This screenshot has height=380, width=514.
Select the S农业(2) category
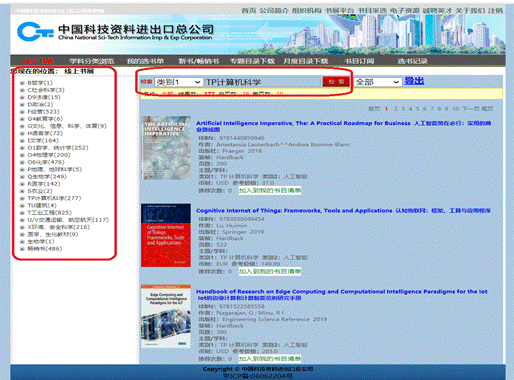pos(40,191)
